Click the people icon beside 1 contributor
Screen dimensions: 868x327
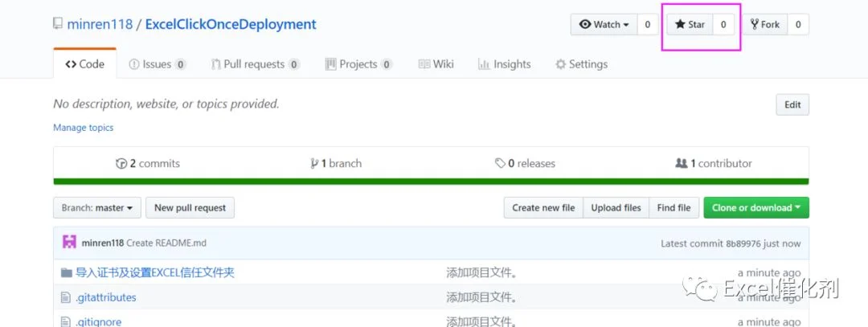[x=682, y=163]
